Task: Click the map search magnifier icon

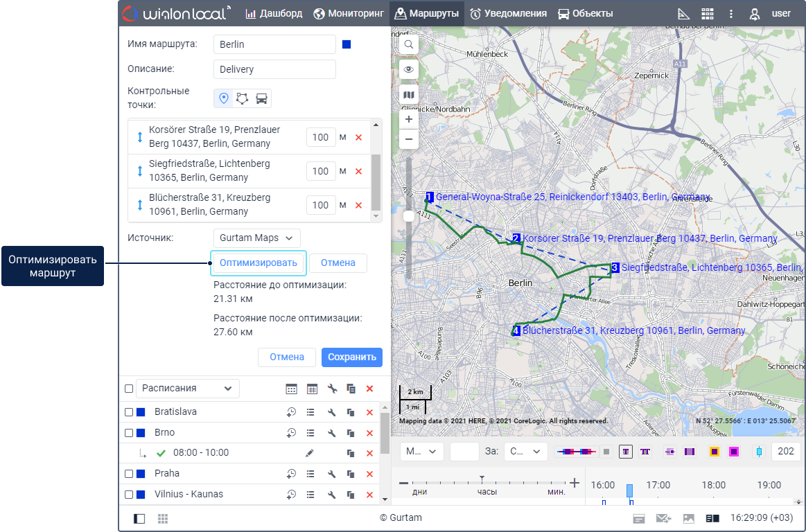Action: coord(409,44)
